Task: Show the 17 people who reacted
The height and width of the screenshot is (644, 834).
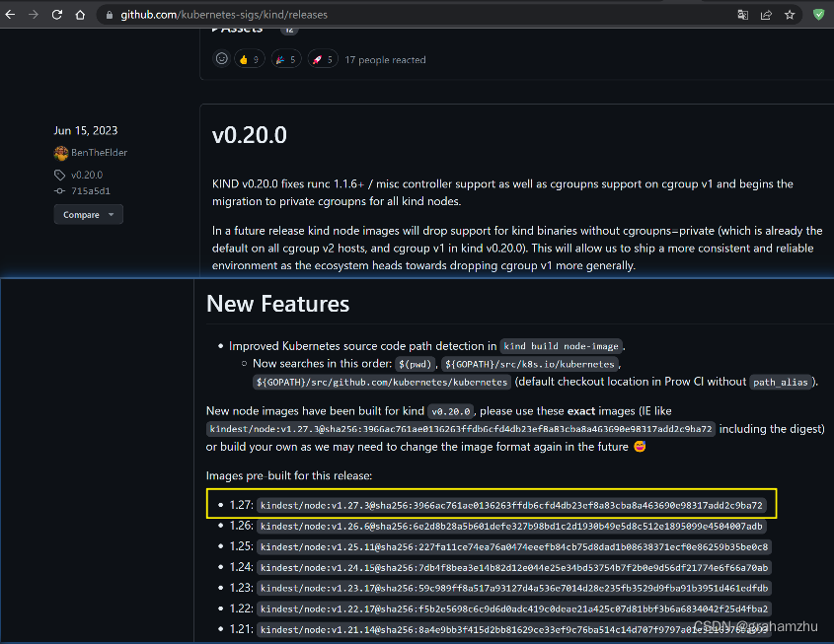Action: 385,59
